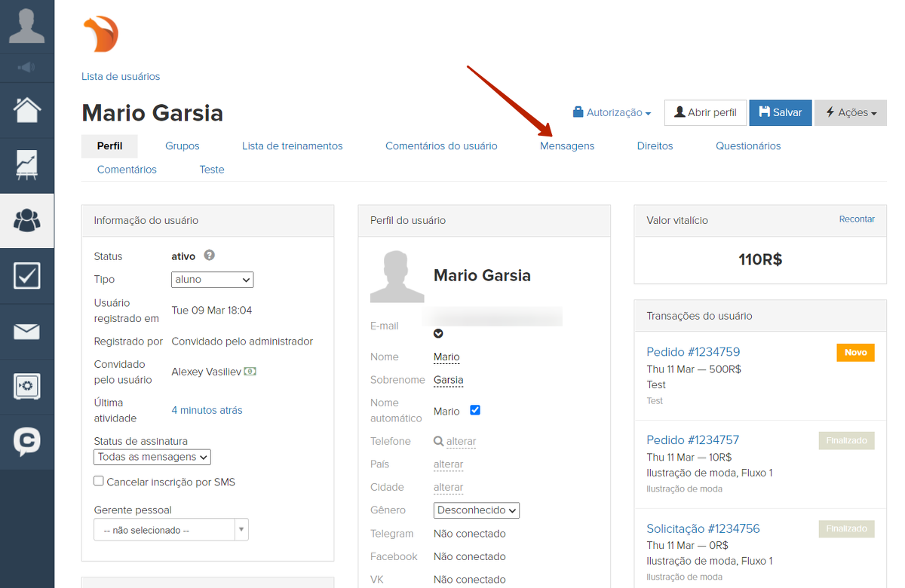The height and width of the screenshot is (588, 905).
Task: Go to the home sidebar icon
Action: click(x=26, y=110)
